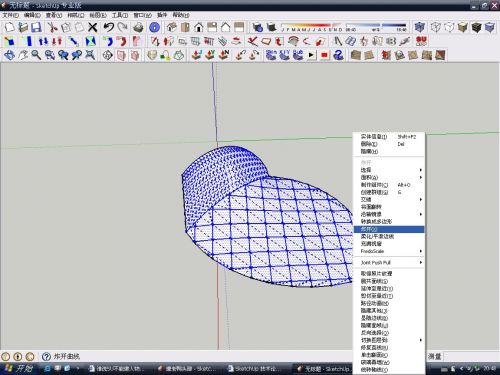Choose 充满视窗 in context menu
This screenshot has width=500, height=375.
[389, 244]
